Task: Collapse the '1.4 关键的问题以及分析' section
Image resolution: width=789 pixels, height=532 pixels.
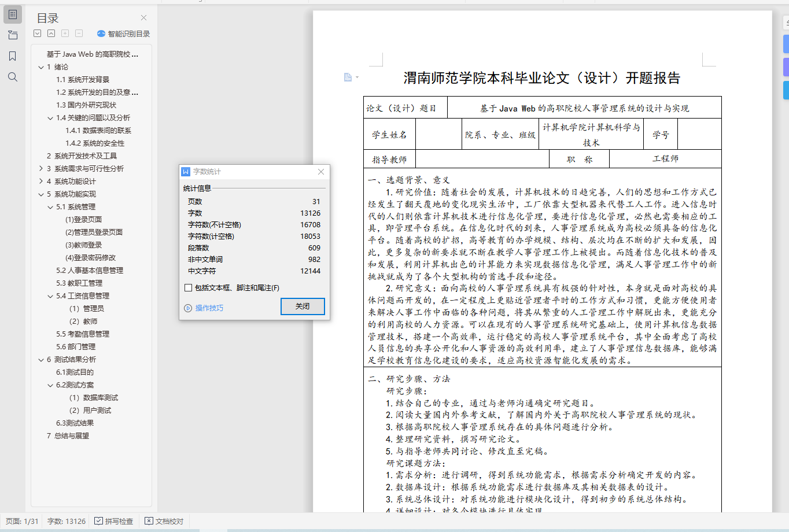Action: [50, 118]
